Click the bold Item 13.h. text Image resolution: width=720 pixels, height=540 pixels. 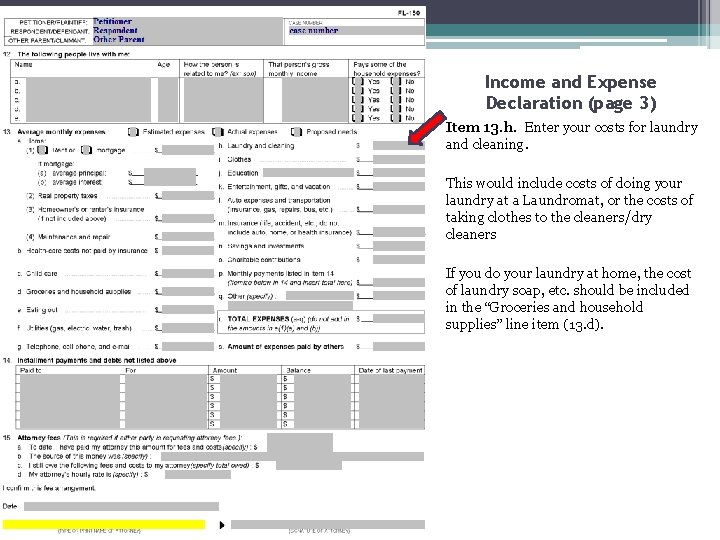[x=481, y=127]
